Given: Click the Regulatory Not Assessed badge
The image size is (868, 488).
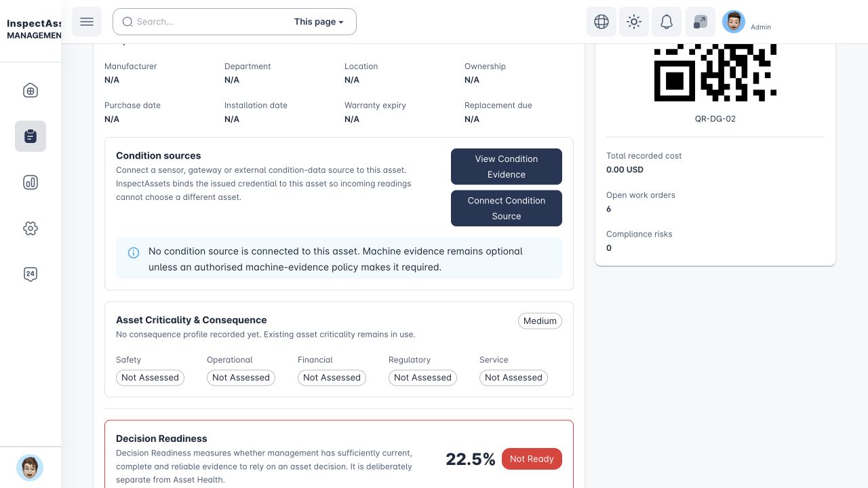Looking at the screenshot, I should (x=422, y=378).
